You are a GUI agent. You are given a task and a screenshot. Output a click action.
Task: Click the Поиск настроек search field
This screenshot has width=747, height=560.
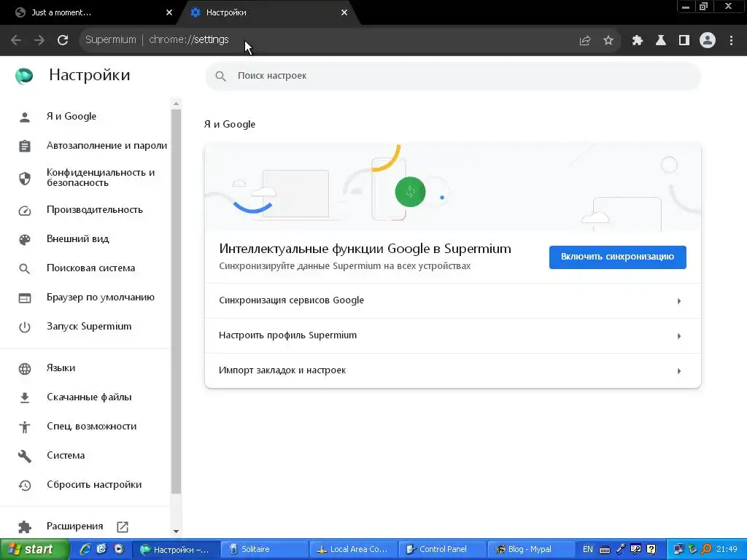click(452, 76)
